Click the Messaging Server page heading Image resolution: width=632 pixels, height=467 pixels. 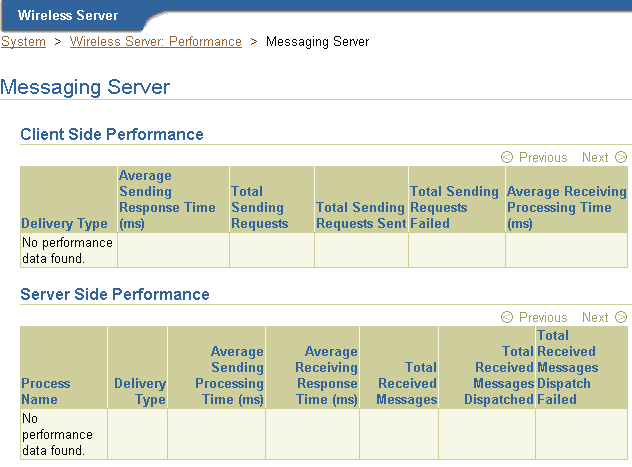click(x=85, y=87)
